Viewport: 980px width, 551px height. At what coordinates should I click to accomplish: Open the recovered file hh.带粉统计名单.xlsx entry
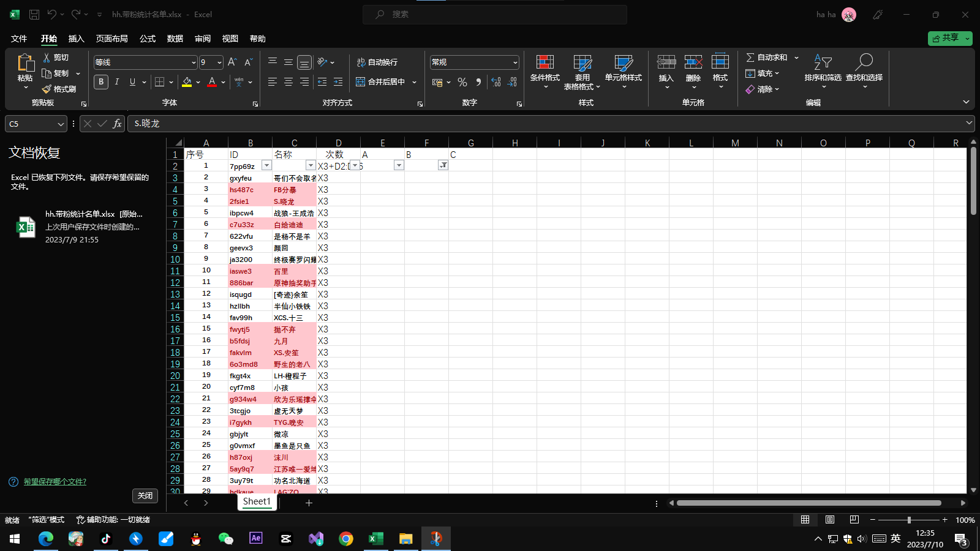pyautogui.click(x=84, y=227)
